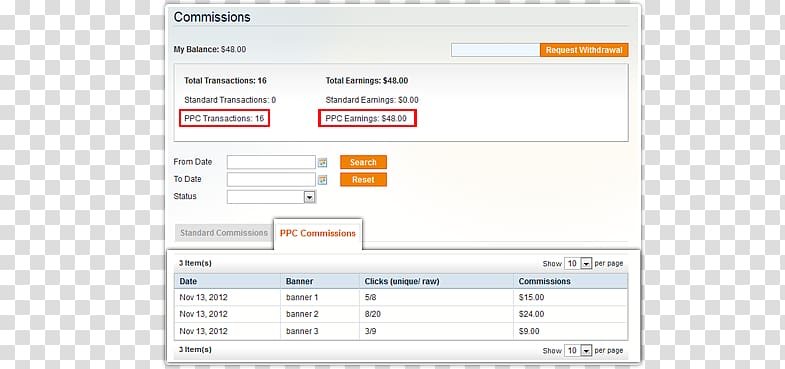Image resolution: width=785 pixels, height=369 pixels.
Task: Click the Request Withdrawal button
Action: click(x=584, y=50)
